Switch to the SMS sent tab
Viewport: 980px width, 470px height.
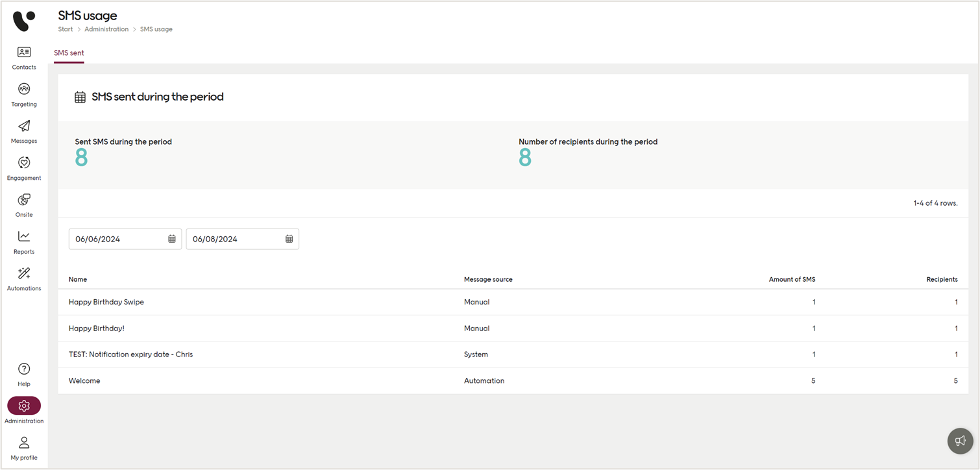click(x=69, y=53)
